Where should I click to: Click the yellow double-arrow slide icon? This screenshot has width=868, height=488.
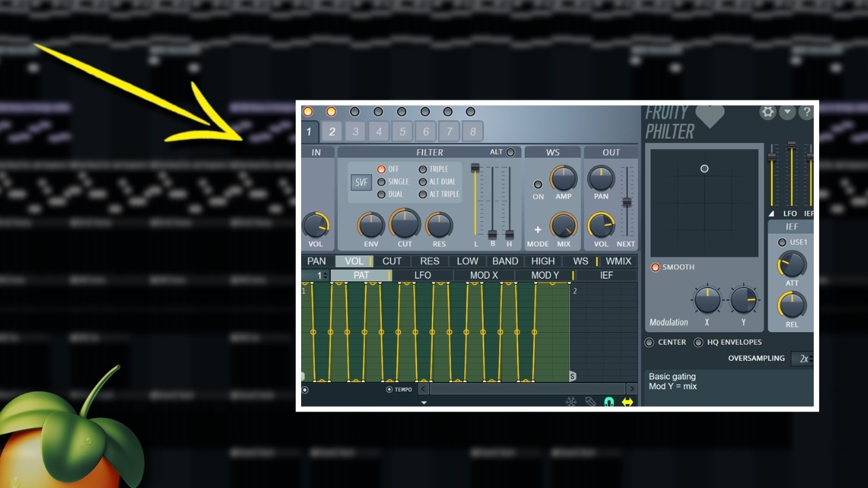coord(627,402)
